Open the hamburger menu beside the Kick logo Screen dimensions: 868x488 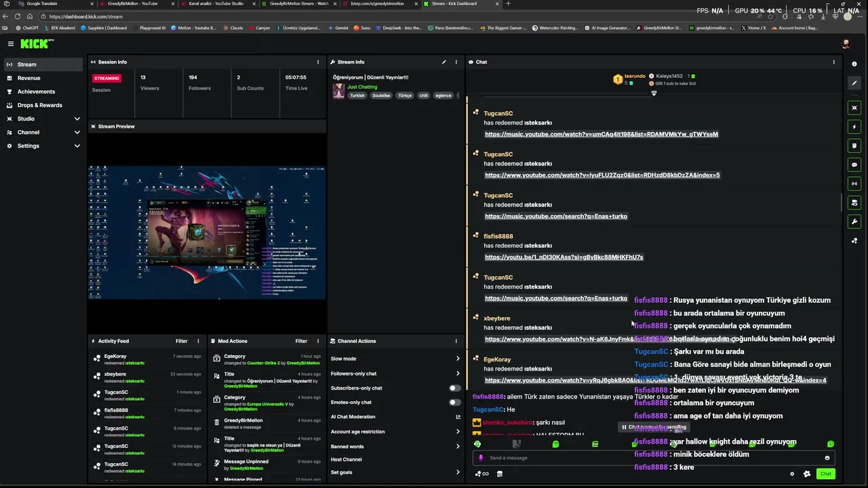(x=11, y=43)
